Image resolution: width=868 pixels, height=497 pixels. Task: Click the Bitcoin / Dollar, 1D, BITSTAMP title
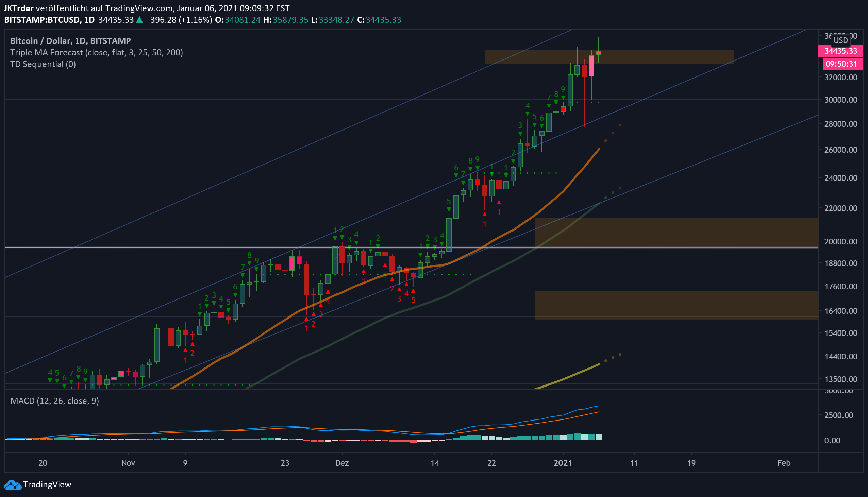pos(71,41)
